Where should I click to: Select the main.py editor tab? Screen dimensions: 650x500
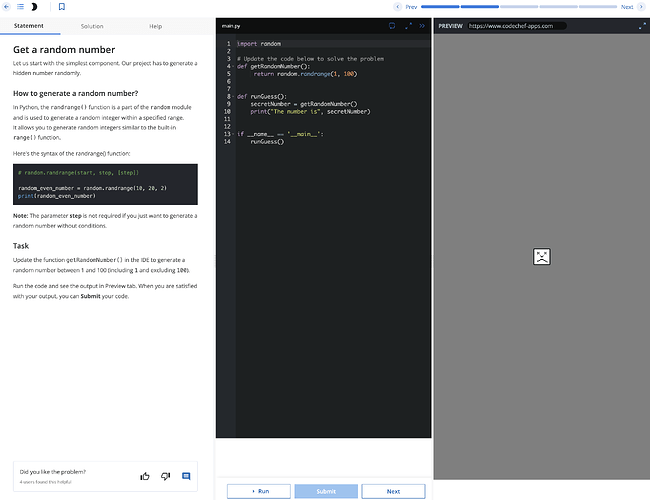(x=231, y=26)
